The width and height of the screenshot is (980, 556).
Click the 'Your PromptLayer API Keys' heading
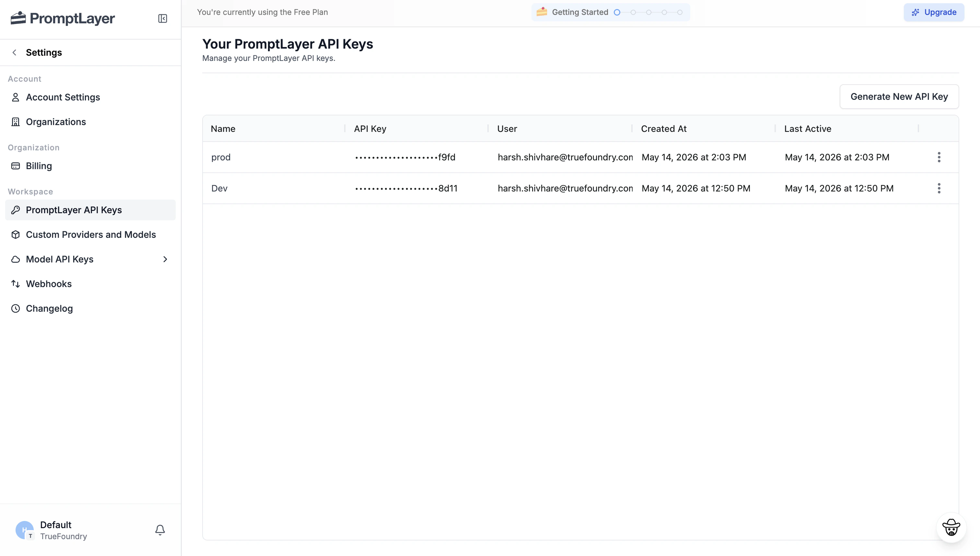point(287,44)
